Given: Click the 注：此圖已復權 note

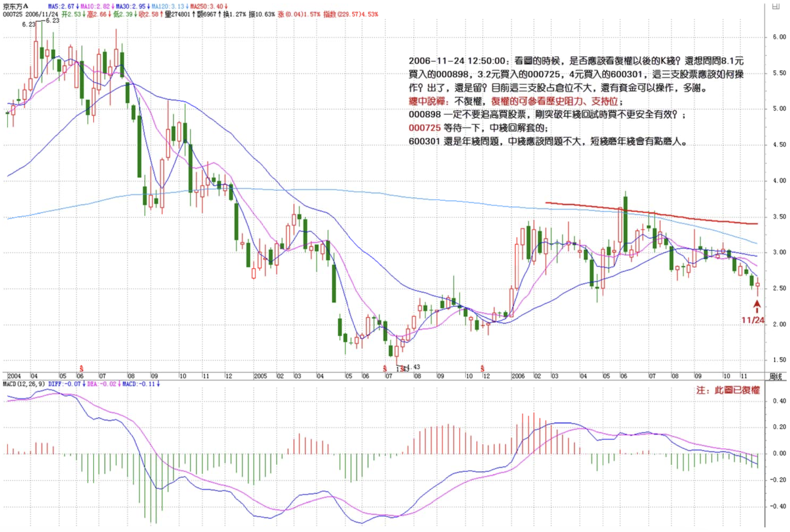Looking at the screenshot, I should pyautogui.click(x=728, y=390).
